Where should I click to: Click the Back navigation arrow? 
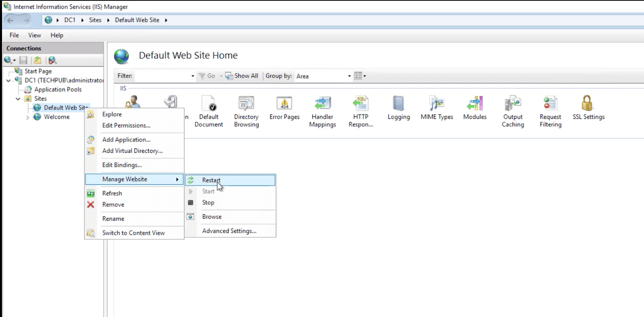tap(11, 20)
